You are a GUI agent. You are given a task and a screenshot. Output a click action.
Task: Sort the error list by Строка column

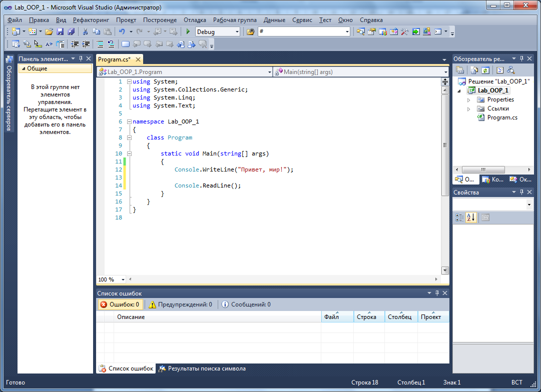pos(369,317)
